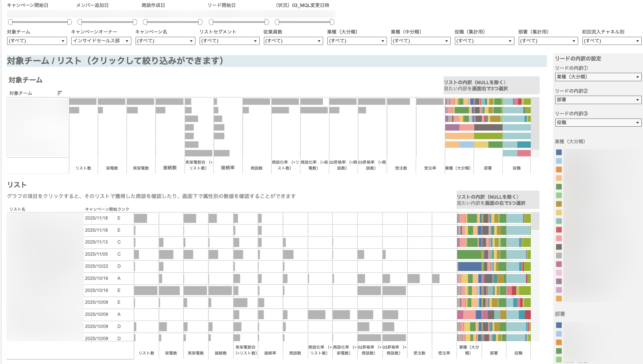The height and width of the screenshot is (364, 643).
Task: Click the first blue swatch in 業種(大分類) legend
Action: [559, 152]
